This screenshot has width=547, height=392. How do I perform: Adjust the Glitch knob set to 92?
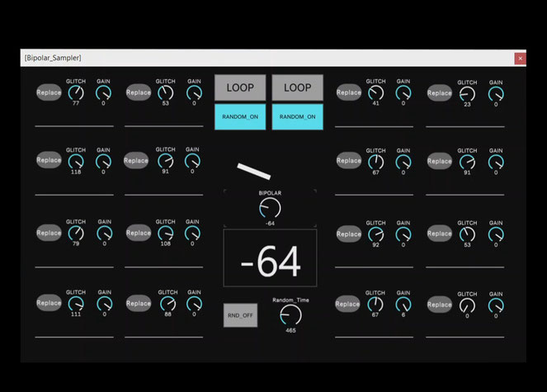tap(375, 234)
